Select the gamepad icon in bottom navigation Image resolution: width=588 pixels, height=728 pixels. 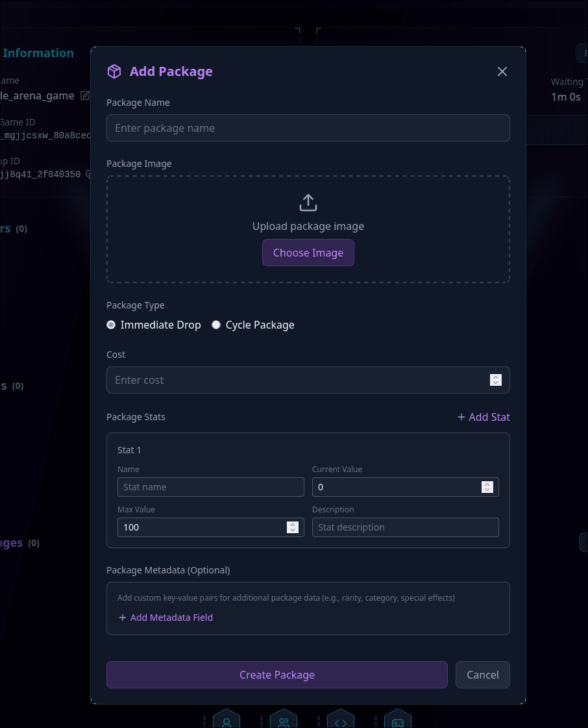[x=398, y=721]
